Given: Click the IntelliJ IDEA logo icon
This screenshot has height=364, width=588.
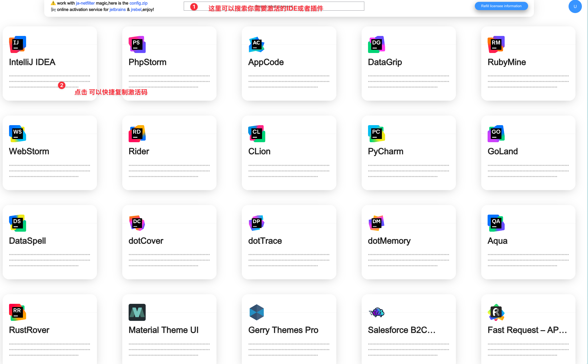Looking at the screenshot, I should coord(17,44).
